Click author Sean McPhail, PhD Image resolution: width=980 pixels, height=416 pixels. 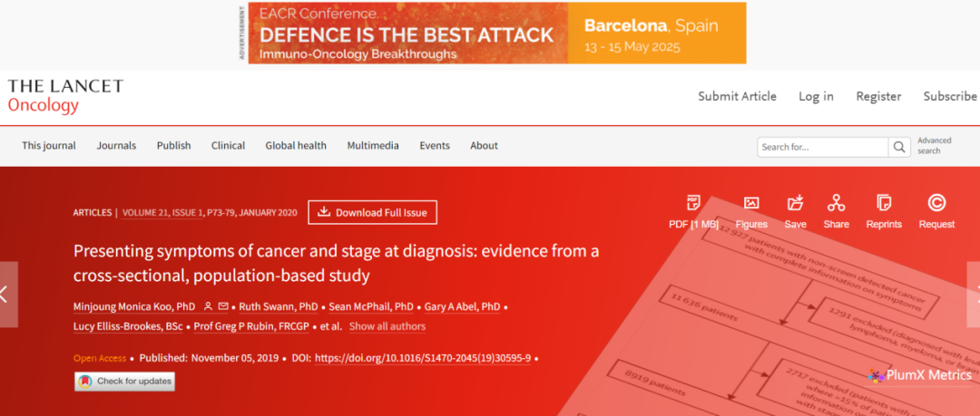point(370,307)
